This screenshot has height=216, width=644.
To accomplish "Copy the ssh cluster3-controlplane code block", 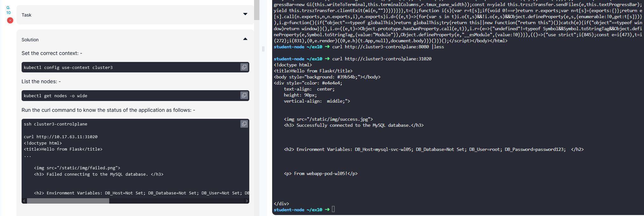I will (244, 124).
